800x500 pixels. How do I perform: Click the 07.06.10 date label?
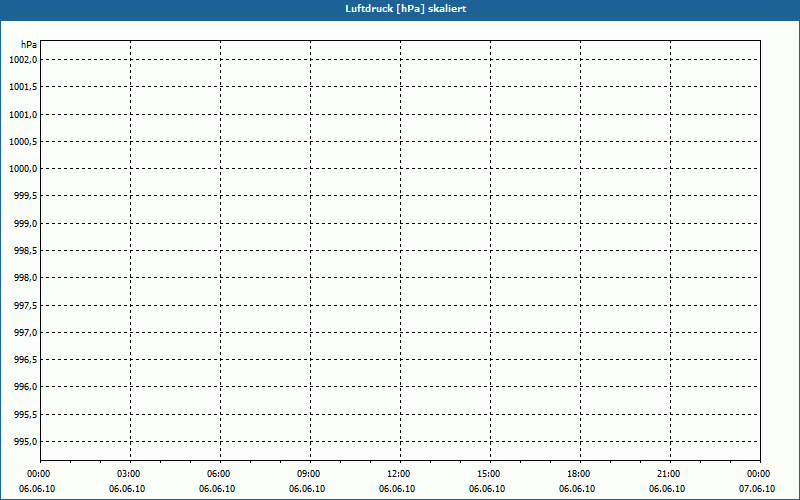[757, 489]
